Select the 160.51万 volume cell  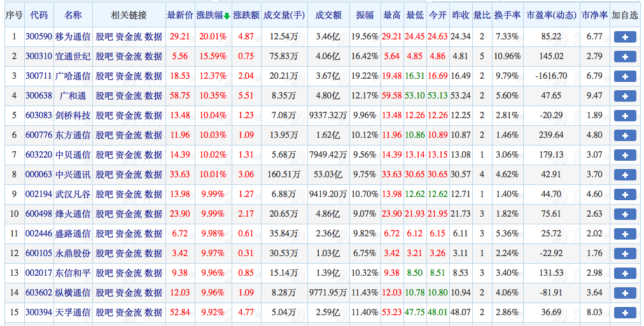click(x=284, y=175)
